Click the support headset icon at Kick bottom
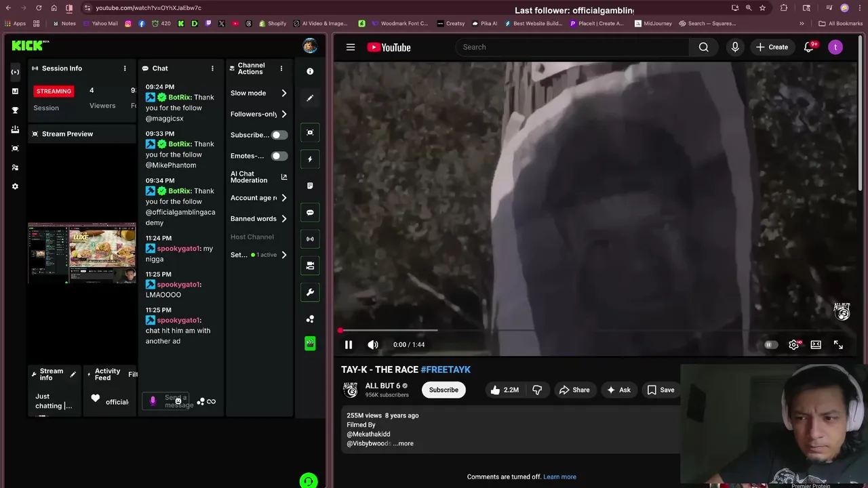The height and width of the screenshot is (488, 868). (308, 481)
